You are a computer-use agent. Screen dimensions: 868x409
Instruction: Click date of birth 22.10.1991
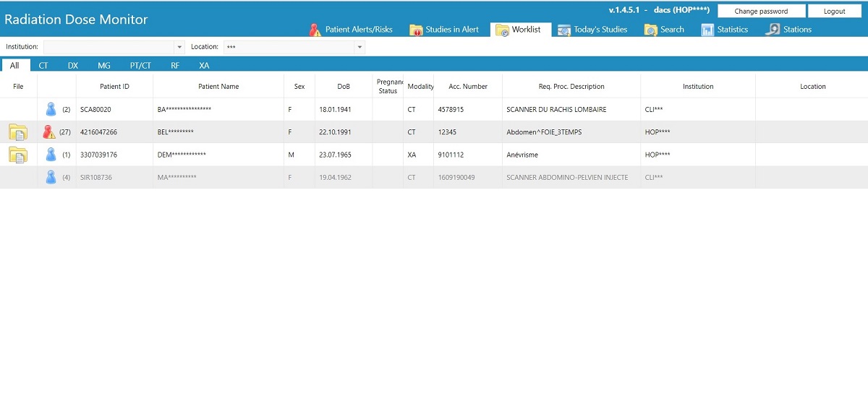click(335, 132)
